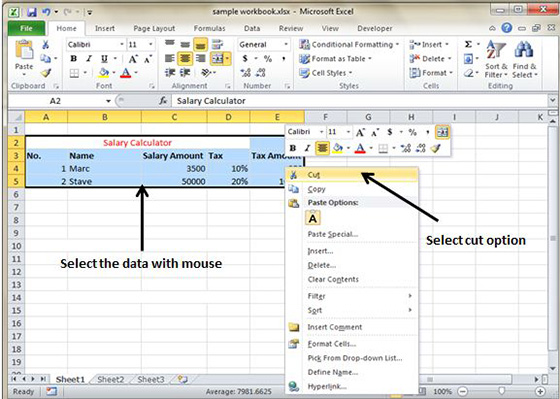560x399 pixels.
Task: Switch to the Sheet2 tab
Action: (111, 379)
